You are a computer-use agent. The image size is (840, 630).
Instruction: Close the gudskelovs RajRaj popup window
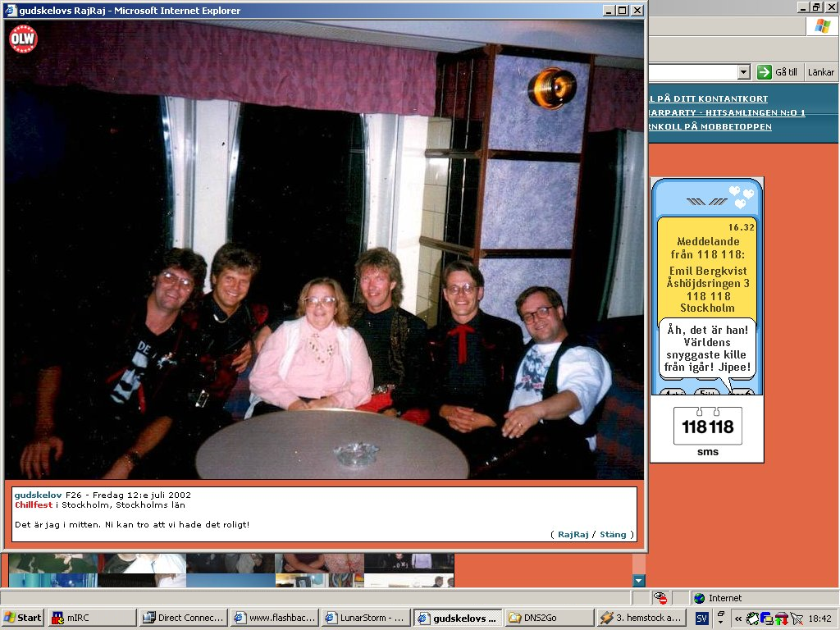click(x=637, y=10)
